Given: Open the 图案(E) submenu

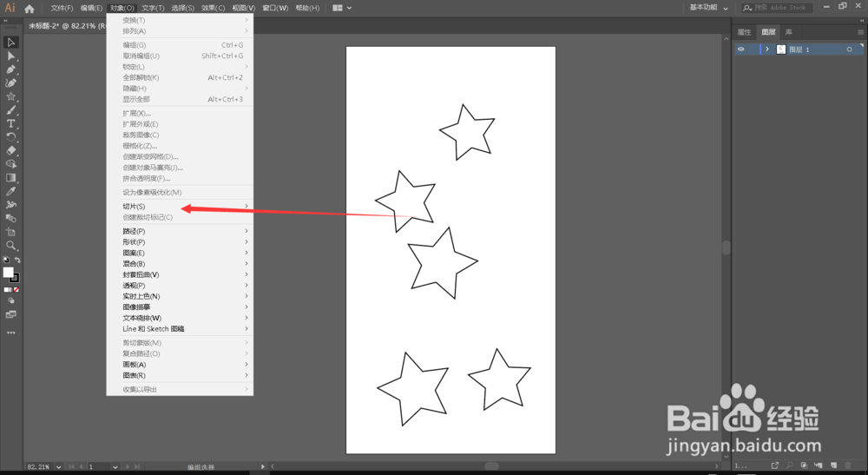Looking at the screenshot, I should tap(180, 253).
